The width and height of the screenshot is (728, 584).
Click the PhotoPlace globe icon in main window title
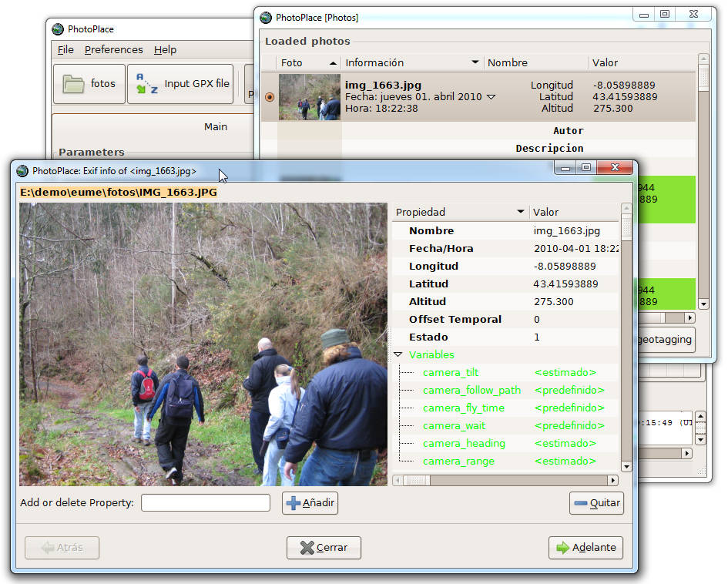click(x=58, y=29)
